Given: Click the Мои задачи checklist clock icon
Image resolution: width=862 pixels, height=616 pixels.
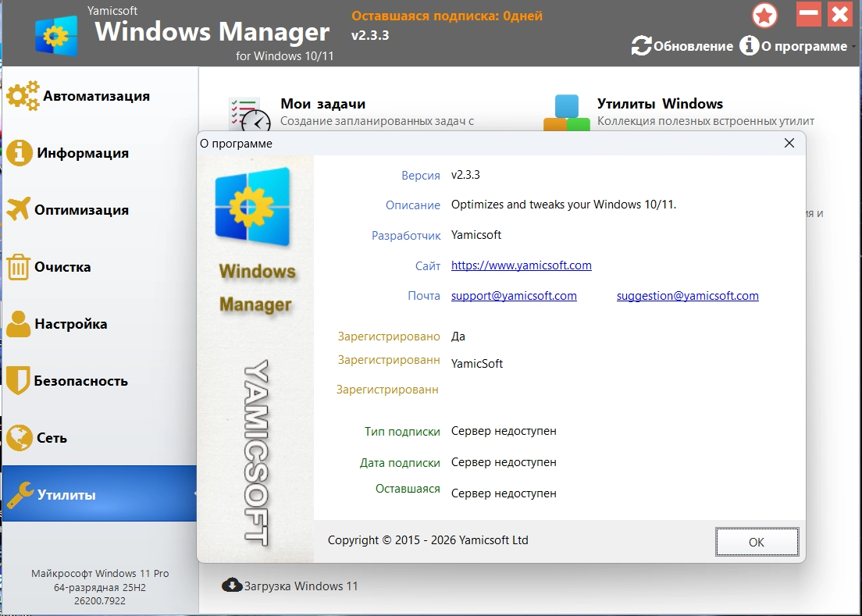Looking at the screenshot, I should click(x=250, y=114).
